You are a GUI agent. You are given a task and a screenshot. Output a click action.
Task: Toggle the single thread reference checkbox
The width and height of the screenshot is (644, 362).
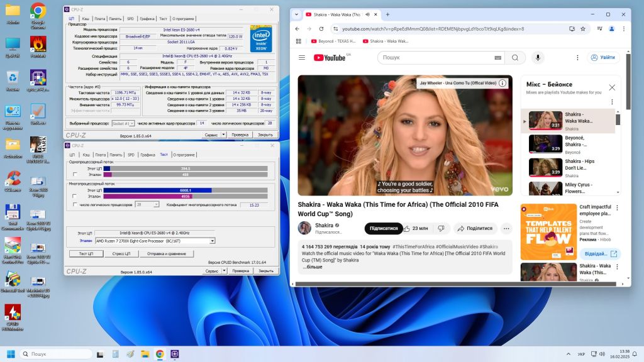click(x=75, y=175)
